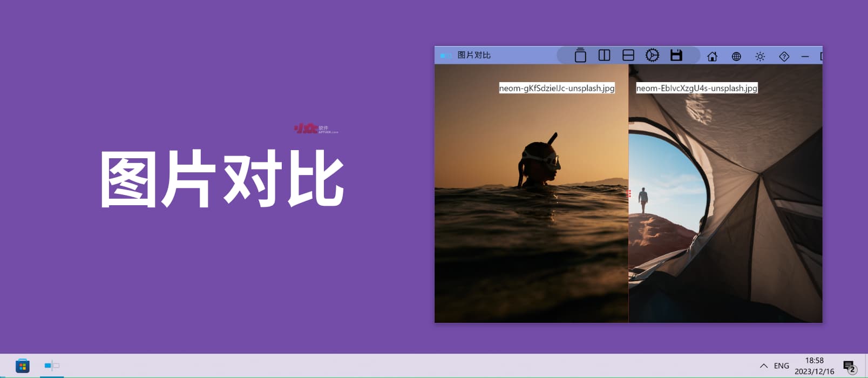The width and height of the screenshot is (868, 378).
Task: Go to home via house icon
Action: pos(712,56)
